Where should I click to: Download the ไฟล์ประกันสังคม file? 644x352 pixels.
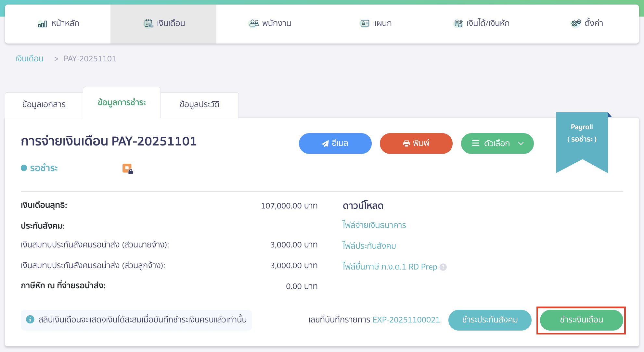(368, 246)
